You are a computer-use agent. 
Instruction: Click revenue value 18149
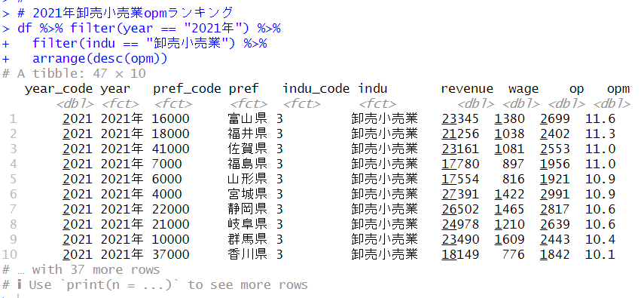coord(460,254)
